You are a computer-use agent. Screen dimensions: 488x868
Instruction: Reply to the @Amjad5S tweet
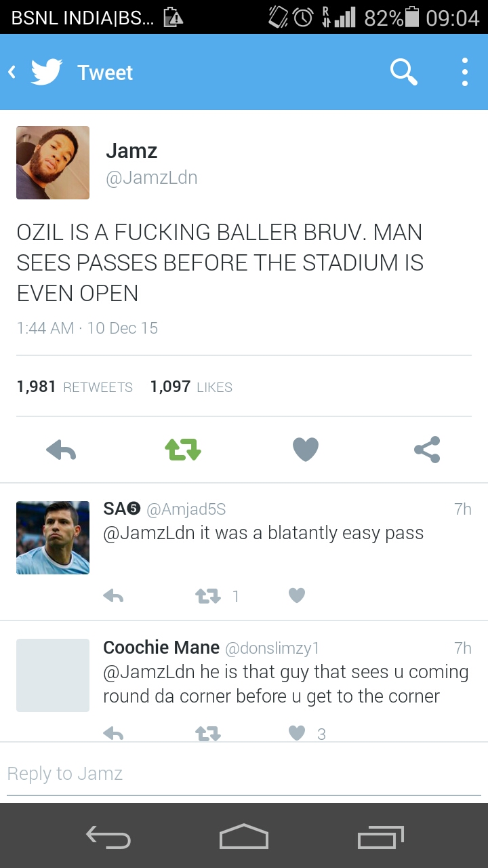(113, 596)
